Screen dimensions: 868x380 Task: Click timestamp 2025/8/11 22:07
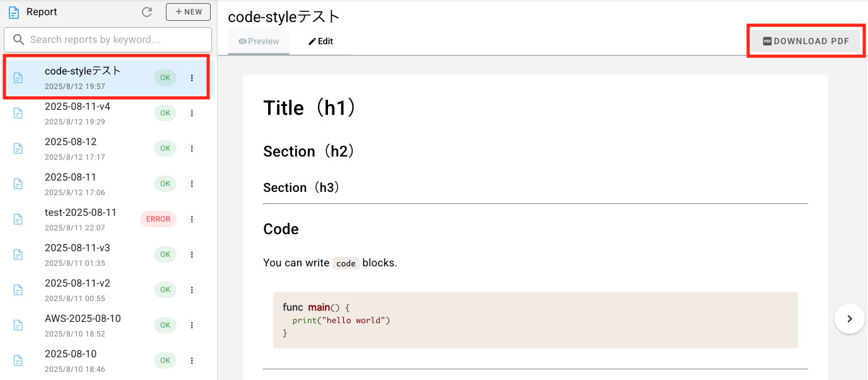[x=75, y=228]
